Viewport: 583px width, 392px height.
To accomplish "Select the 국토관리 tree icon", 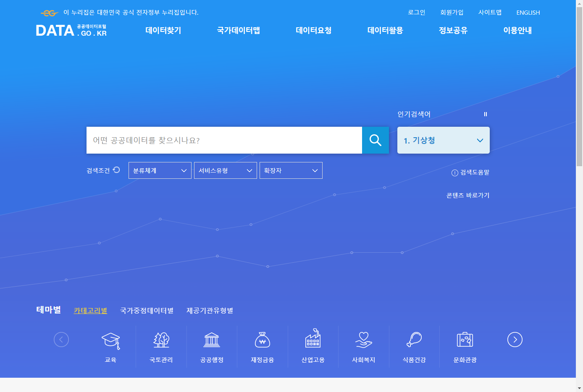I will [161, 340].
